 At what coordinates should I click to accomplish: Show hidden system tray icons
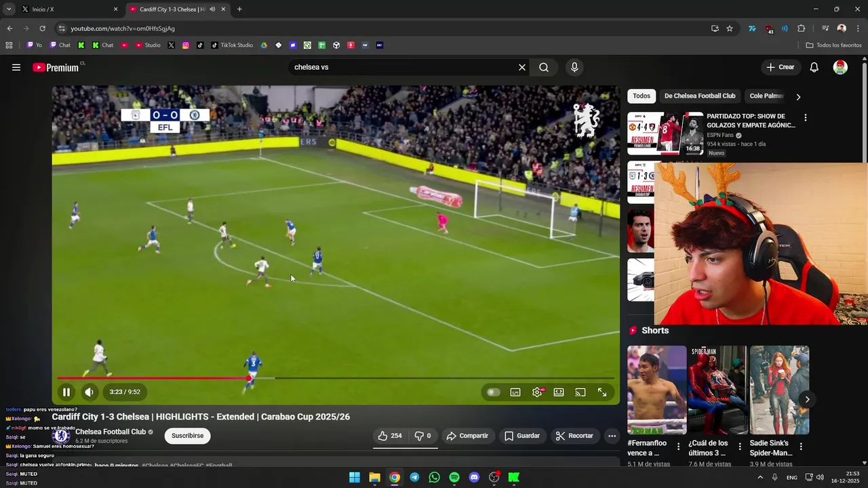pos(760,477)
